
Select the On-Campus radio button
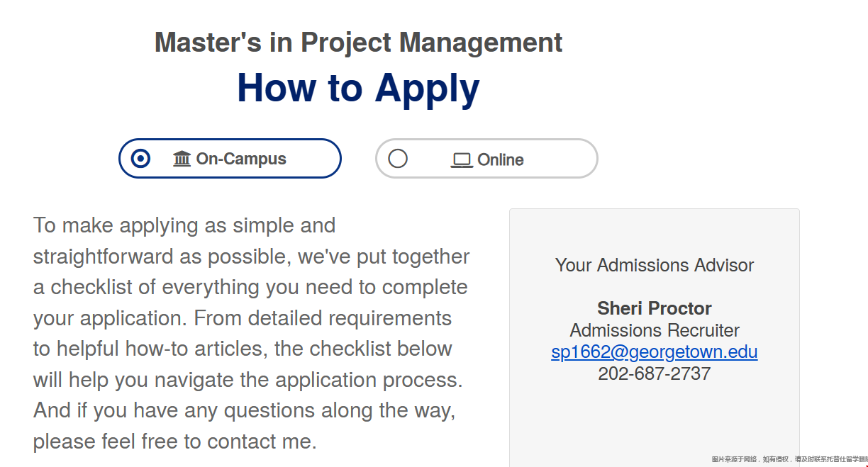pyautogui.click(x=141, y=158)
